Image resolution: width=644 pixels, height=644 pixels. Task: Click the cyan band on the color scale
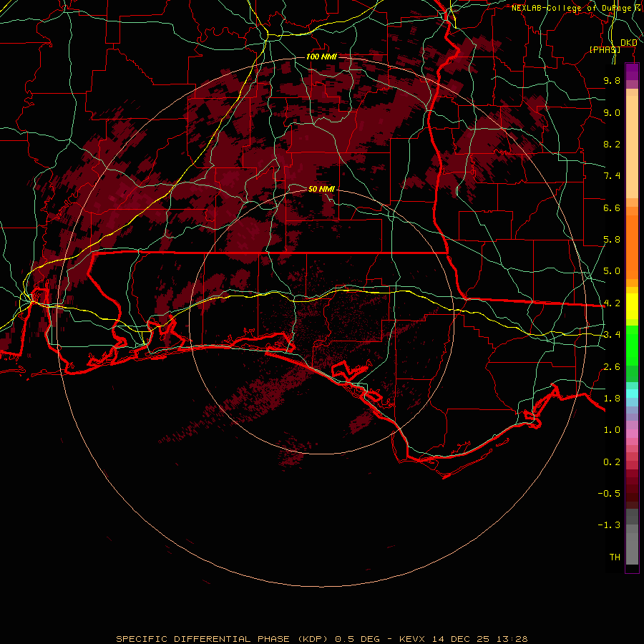click(x=632, y=394)
